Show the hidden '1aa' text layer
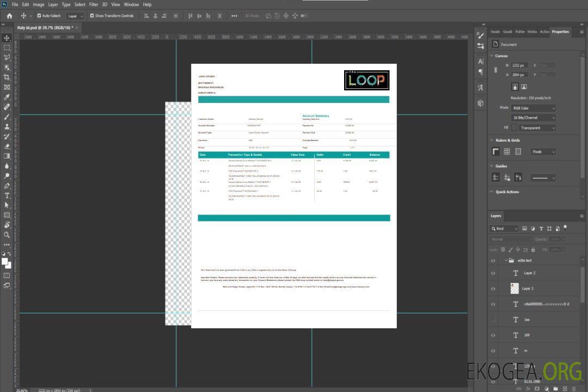 (493, 320)
